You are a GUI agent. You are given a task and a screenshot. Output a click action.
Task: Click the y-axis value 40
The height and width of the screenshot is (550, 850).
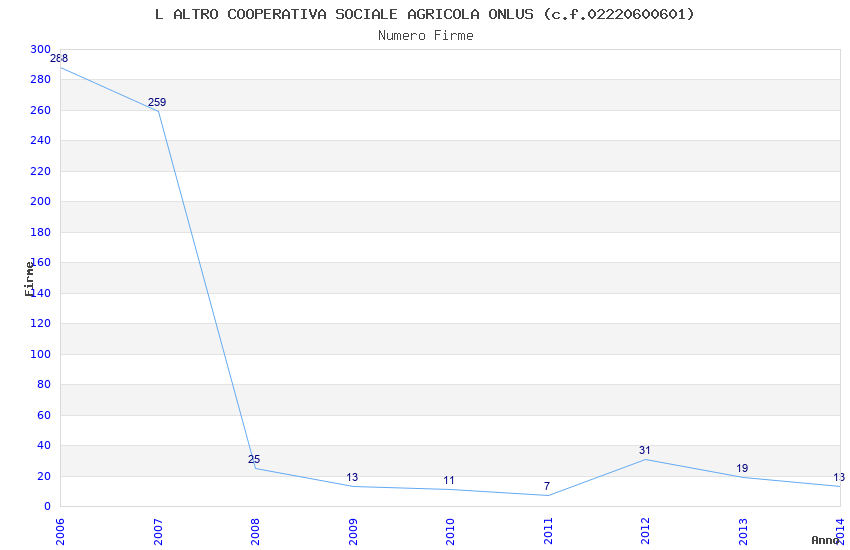coord(44,445)
